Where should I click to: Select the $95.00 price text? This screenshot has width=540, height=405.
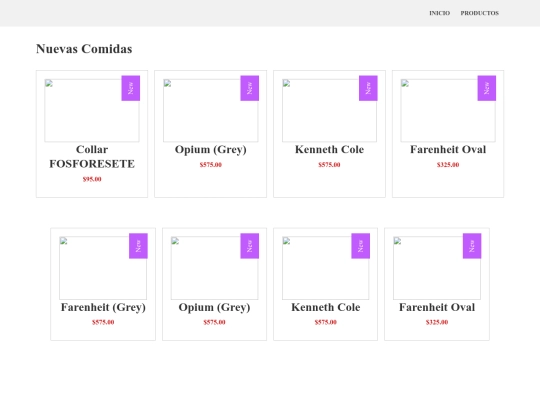[92, 179]
